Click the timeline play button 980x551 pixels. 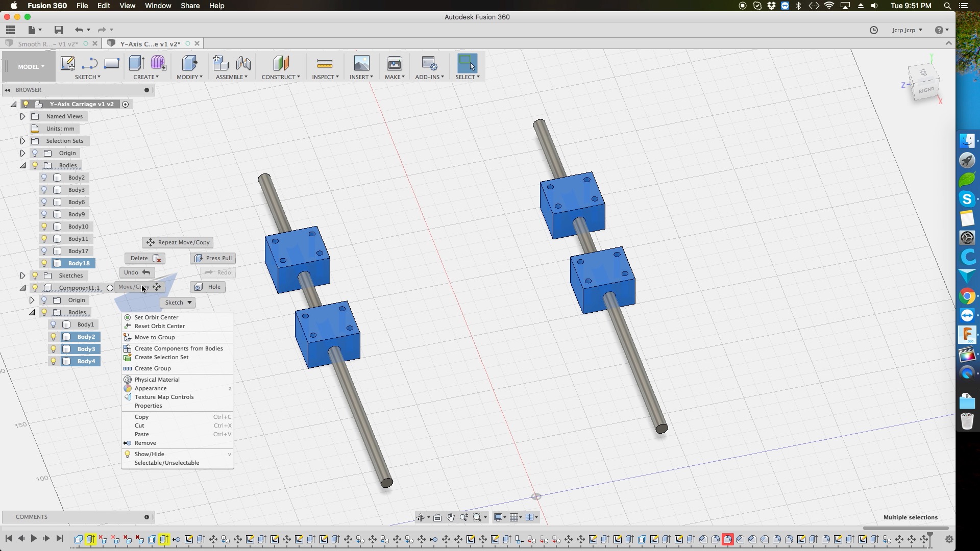[34, 538]
